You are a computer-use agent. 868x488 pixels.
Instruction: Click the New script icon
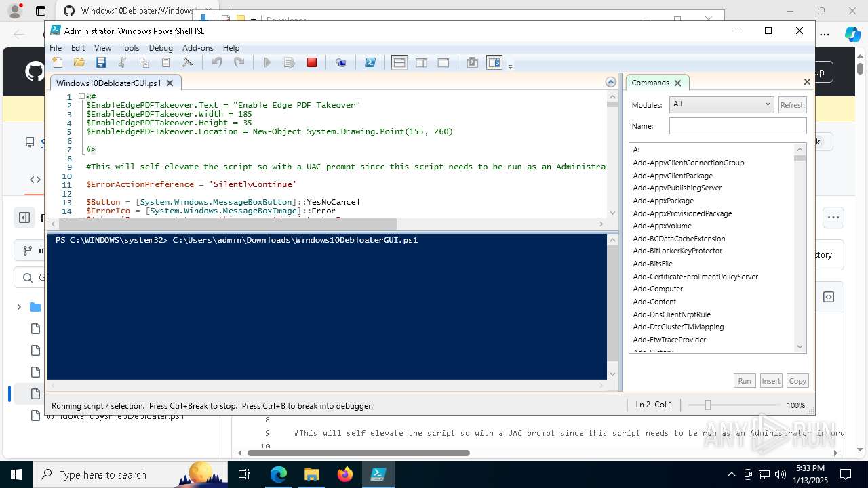tap(58, 62)
